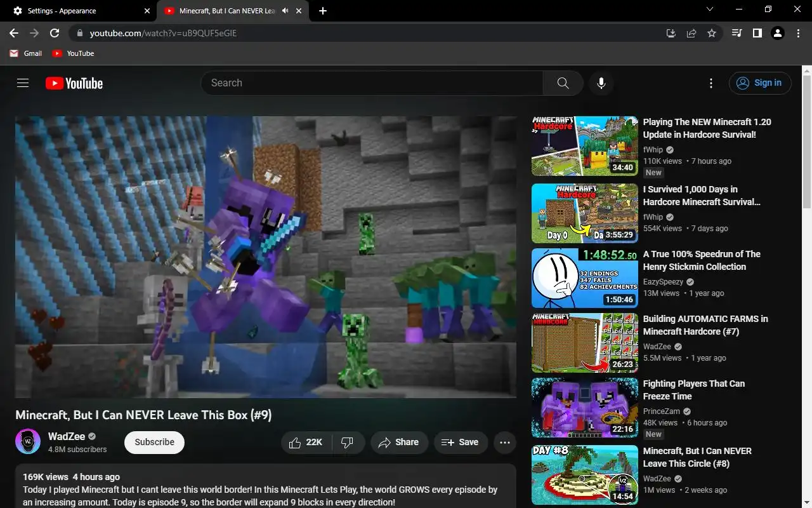Focus the YouTube search box
812x508 pixels.
click(372, 83)
